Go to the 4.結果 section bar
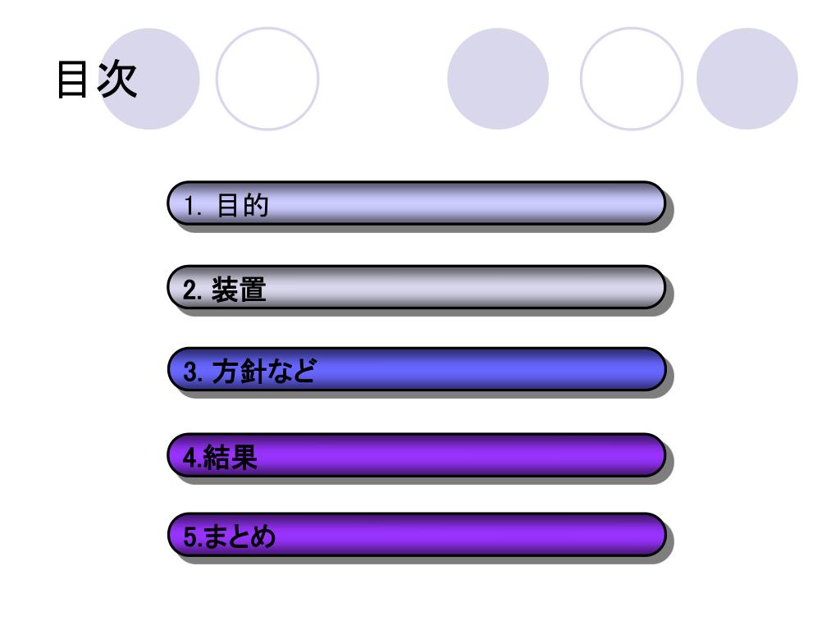Image resolution: width=840 pixels, height=630 pixels. click(x=416, y=455)
